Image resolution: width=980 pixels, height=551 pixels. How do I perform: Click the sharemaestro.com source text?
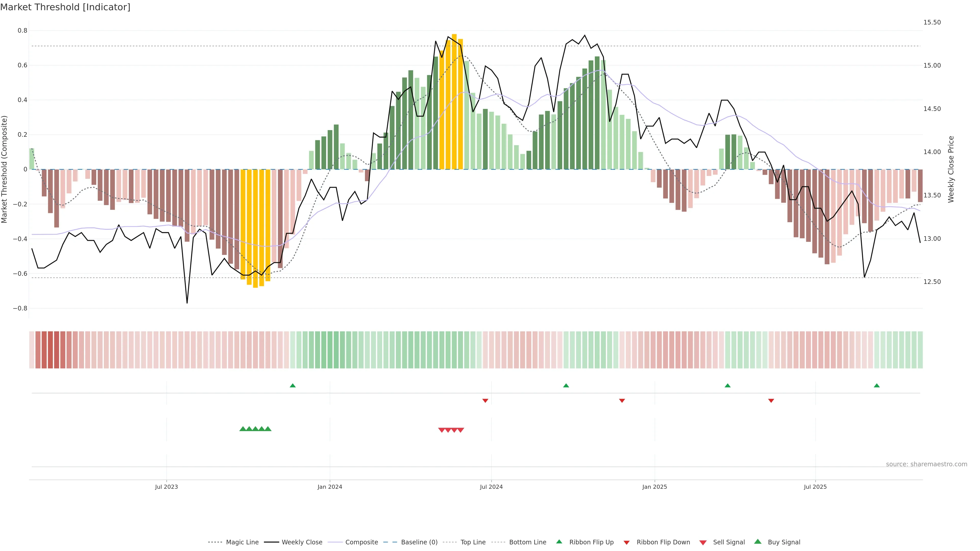(926, 464)
